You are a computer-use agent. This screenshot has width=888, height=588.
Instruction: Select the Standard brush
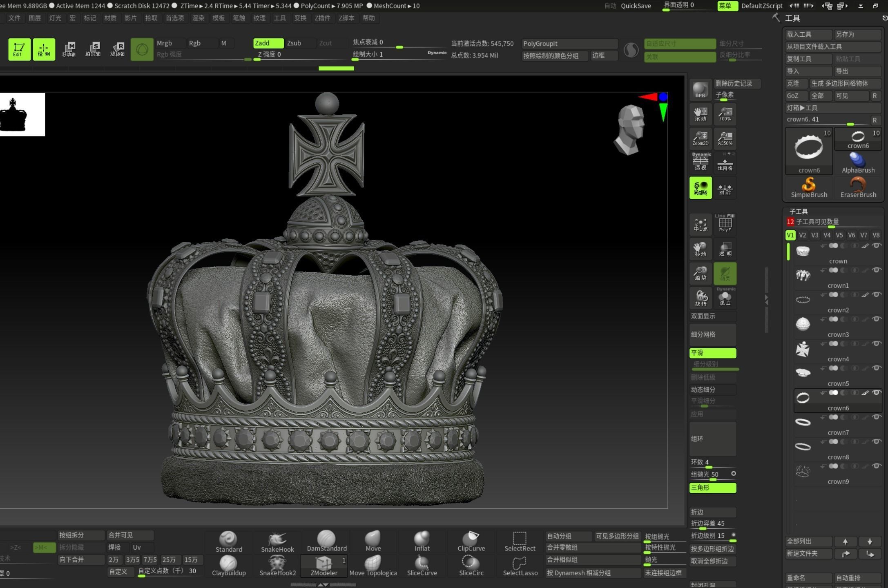pos(229,541)
